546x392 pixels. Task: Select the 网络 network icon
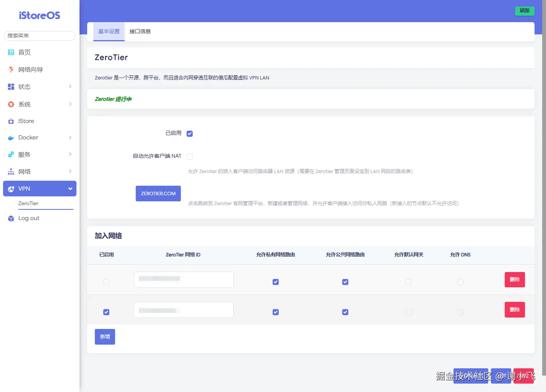coord(11,172)
